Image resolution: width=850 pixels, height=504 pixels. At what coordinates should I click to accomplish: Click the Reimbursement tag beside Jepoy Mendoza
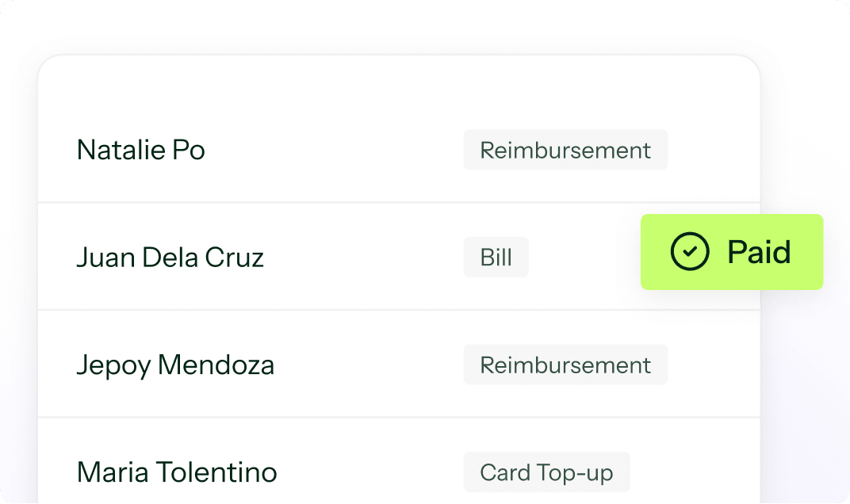565,365
